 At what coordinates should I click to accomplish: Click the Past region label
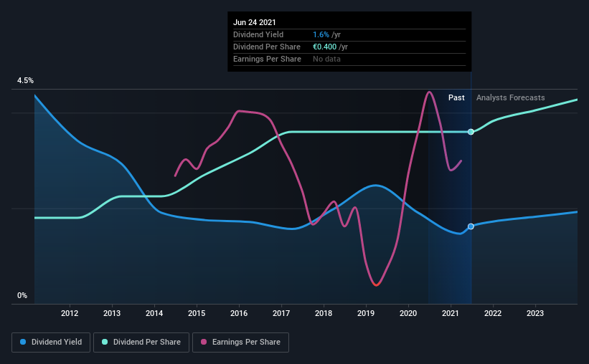tap(456, 97)
